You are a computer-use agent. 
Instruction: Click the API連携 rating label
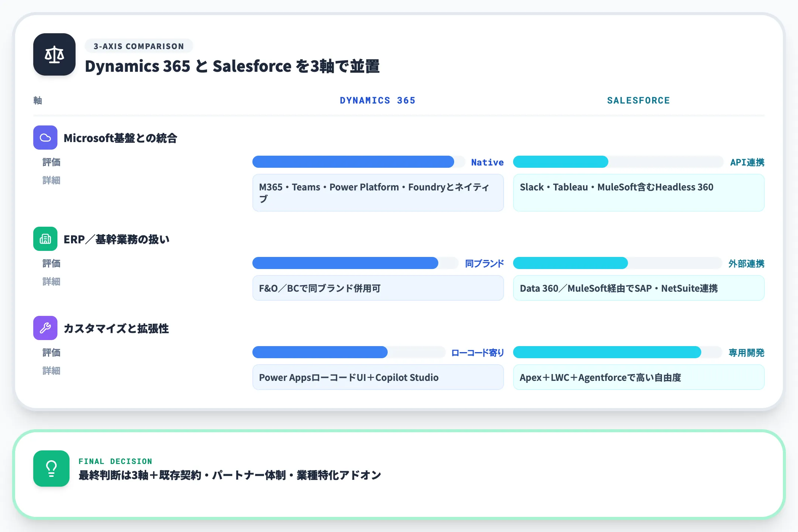[x=747, y=162]
